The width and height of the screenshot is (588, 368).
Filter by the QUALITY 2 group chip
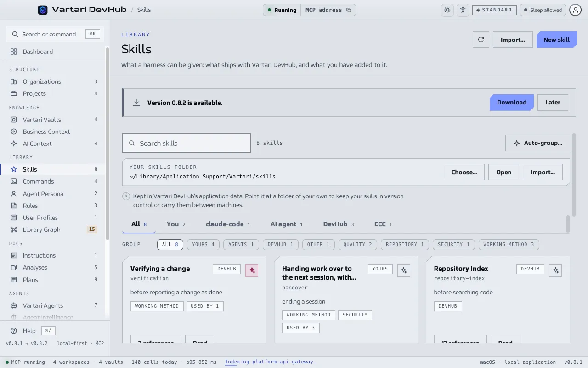tap(358, 245)
